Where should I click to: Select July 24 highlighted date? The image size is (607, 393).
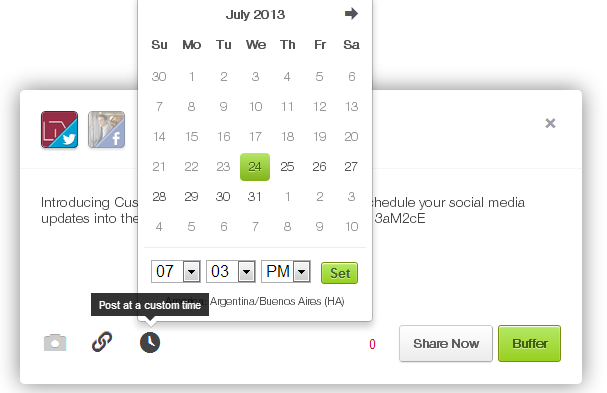coord(255,167)
